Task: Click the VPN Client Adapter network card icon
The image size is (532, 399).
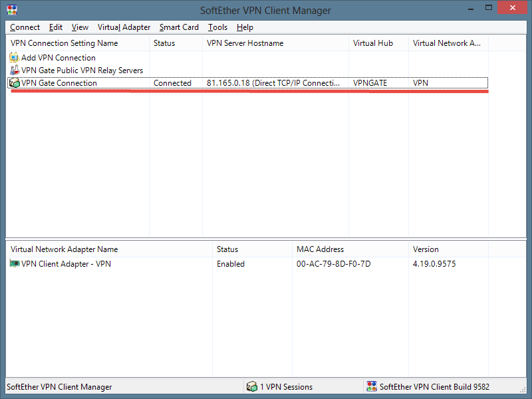Action: [15, 264]
